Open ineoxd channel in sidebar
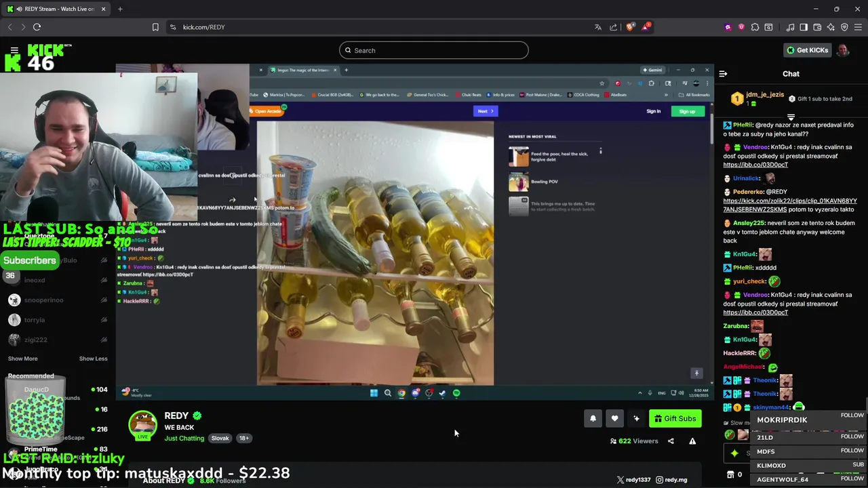The image size is (868, 488). click(35, 280)
